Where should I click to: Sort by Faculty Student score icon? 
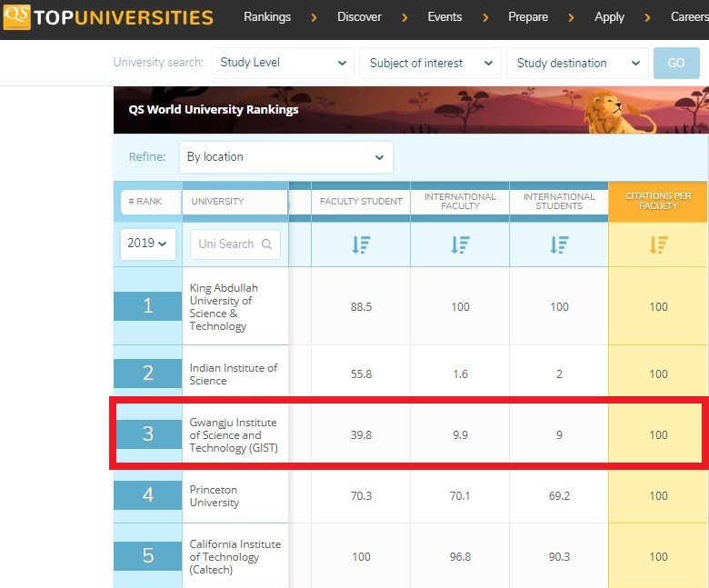361,244
